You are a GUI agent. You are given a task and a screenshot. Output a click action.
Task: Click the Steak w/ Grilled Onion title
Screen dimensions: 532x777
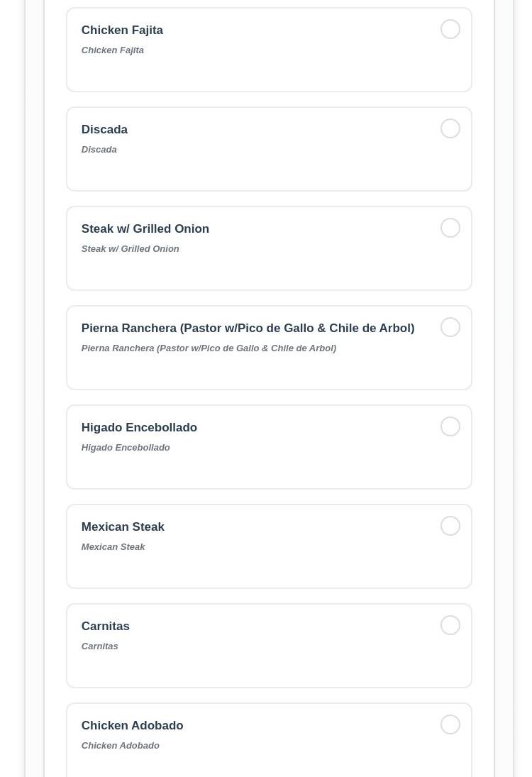pyautogui.click(x=145, y=229)
